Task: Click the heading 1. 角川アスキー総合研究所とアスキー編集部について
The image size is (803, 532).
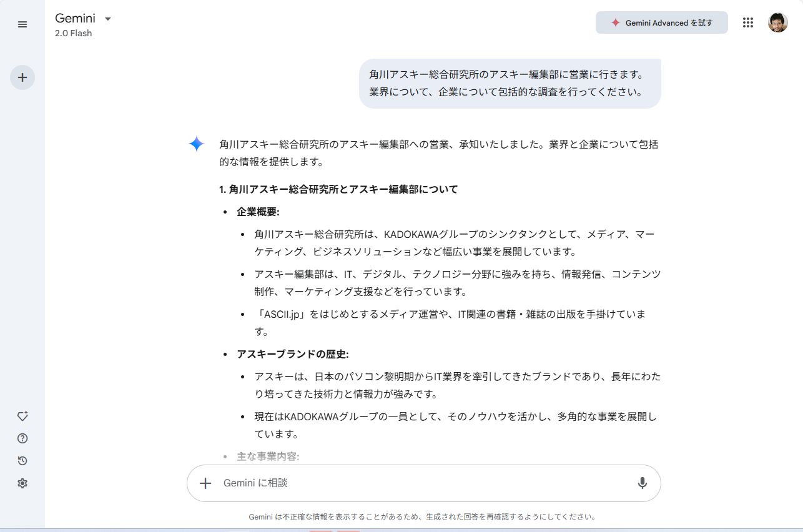Action: tap(338, 189)
